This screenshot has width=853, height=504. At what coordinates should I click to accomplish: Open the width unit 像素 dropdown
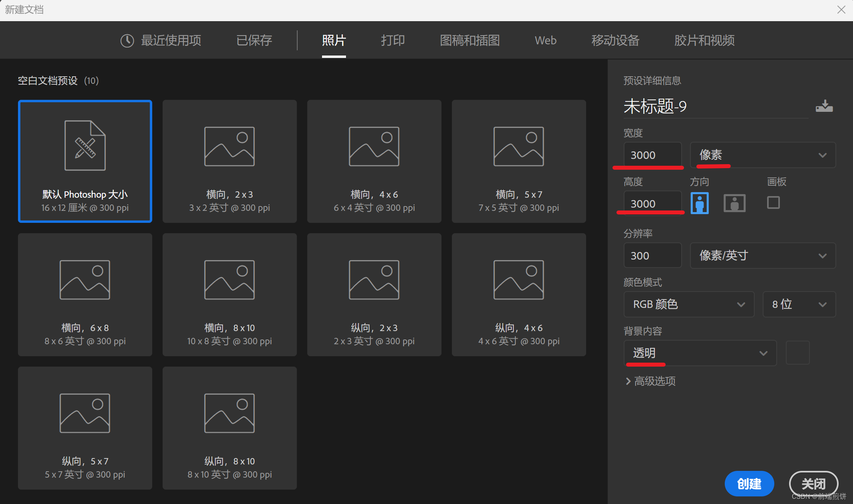[x=762, y=155]
